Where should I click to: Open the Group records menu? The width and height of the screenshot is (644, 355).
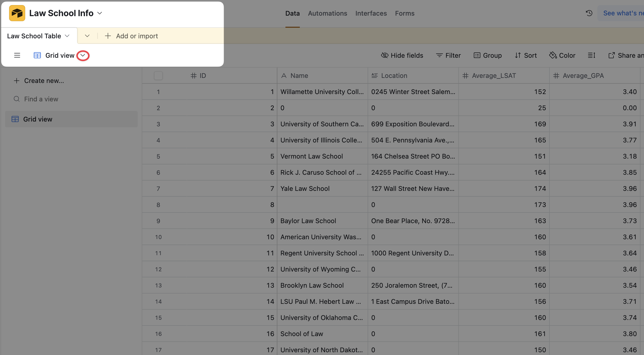tap(488, 55)
